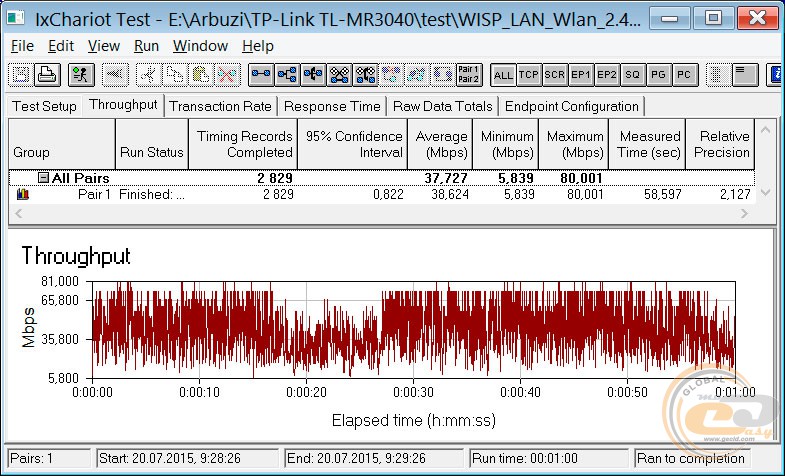The width and height of the screenshot is (785, 476).
Task: Click the 95% Confidence Interval column header
Action: pyautogui.click(x=352, y=144)
